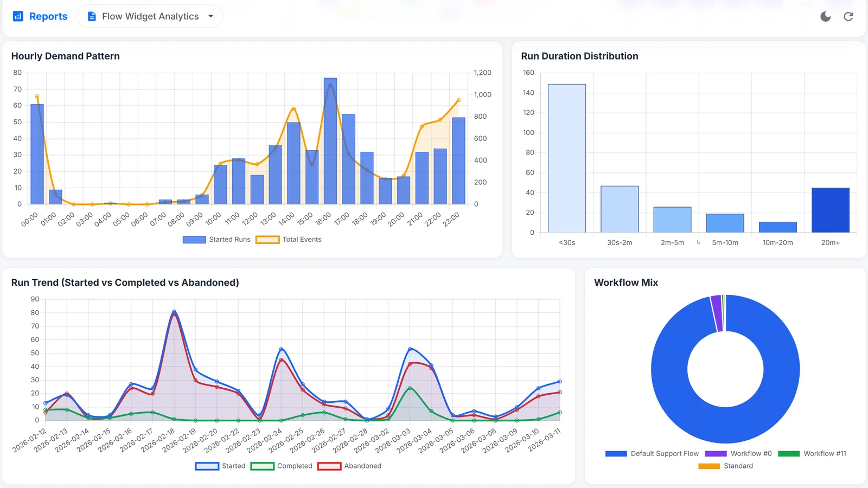Click the 10m-20m duration bar
The image size is (868, 488).
coord(778,227)
